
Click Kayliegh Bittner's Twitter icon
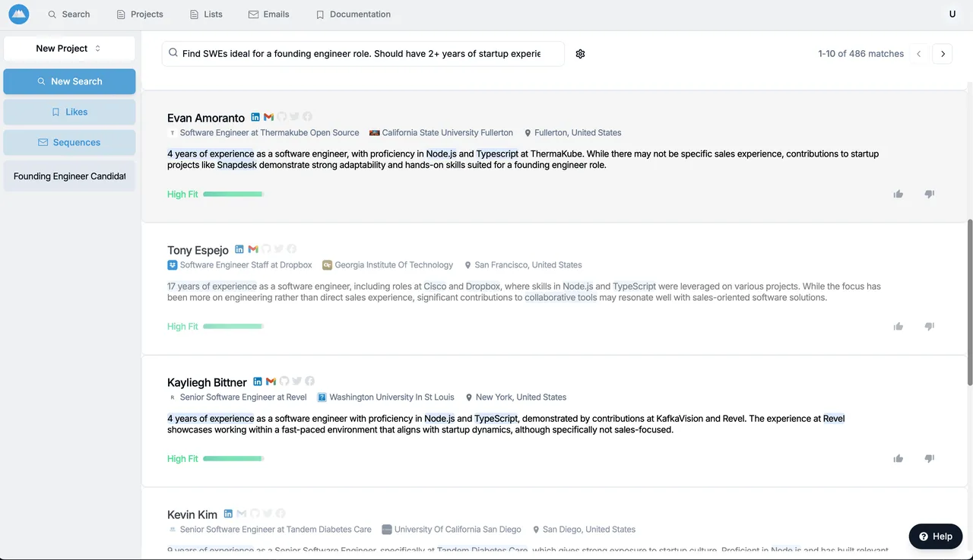pyautogui.click(x=297, y=381)
